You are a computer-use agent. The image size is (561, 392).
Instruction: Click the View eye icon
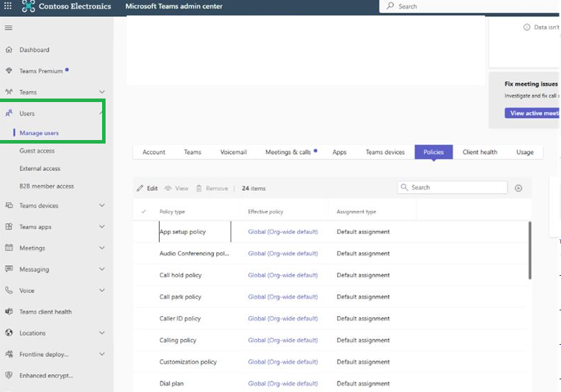168,188
